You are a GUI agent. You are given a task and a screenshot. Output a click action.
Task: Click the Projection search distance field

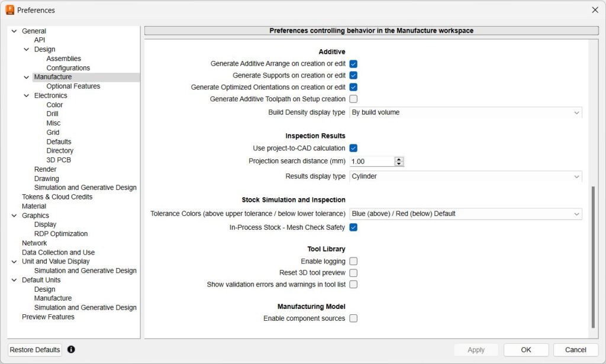click(x=372, y=162)
